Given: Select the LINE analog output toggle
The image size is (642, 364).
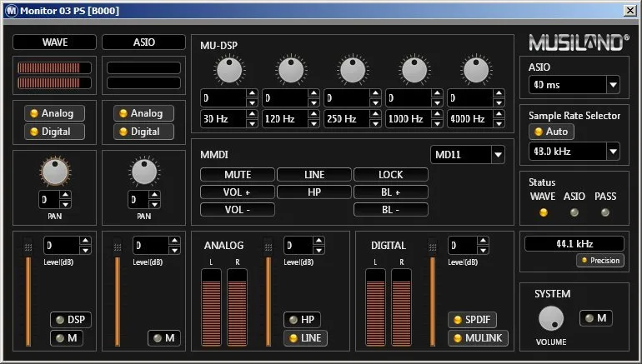Looking at the screenshot, I should click(305, 338).
